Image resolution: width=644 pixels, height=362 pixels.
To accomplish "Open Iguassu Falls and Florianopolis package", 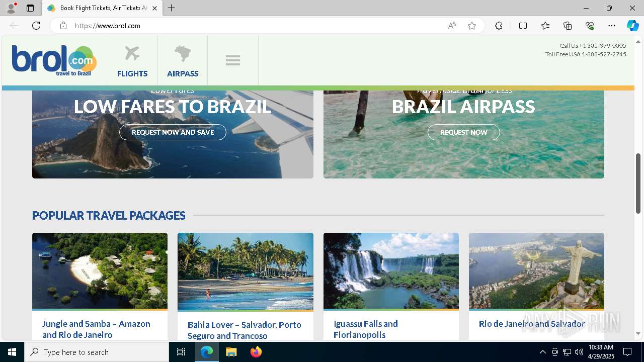I will coord(365,329).
